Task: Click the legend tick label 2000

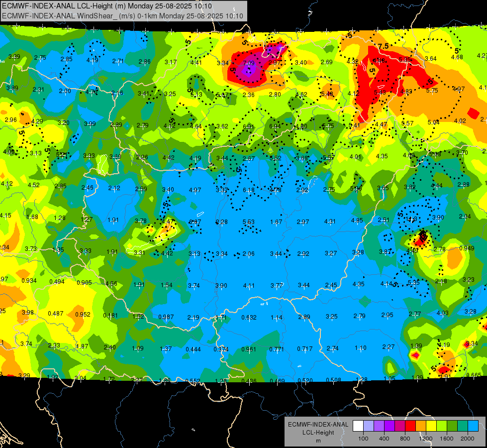Action: [468, 439]
